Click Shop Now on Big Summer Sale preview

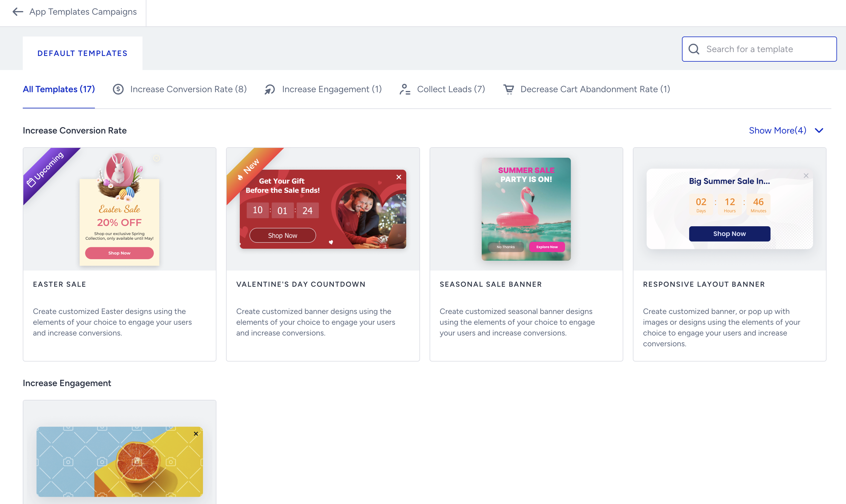click(x=730, y=234)
